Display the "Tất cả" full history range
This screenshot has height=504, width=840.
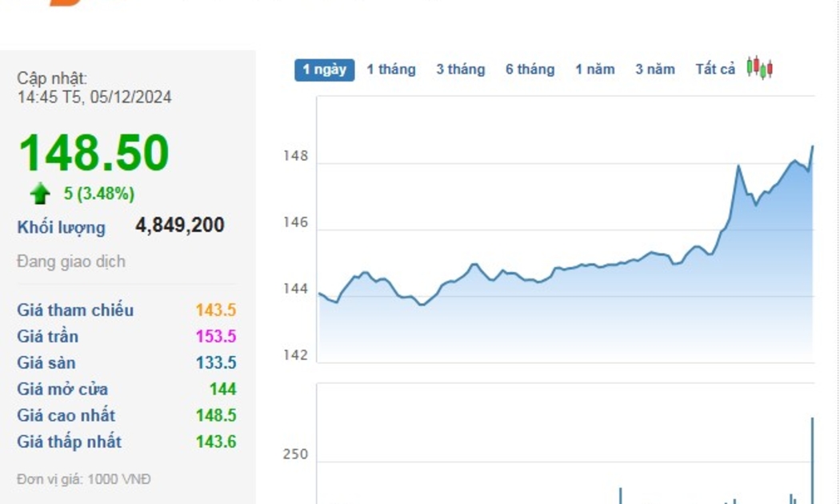click(715, 70)
